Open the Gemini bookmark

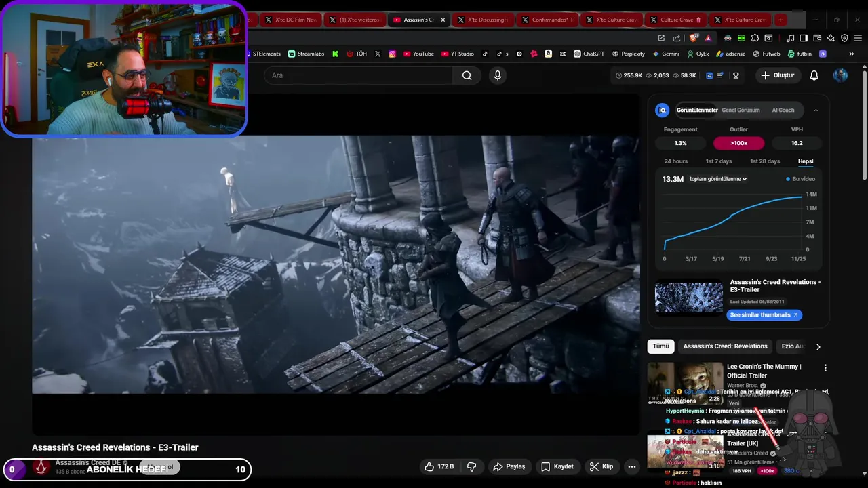[x=666, y=54]
